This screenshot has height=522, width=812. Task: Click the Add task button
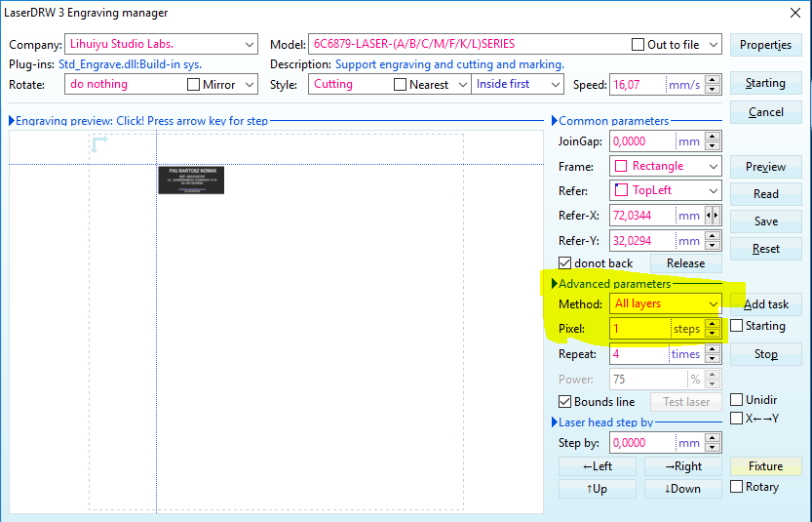[x=765, y=304]
